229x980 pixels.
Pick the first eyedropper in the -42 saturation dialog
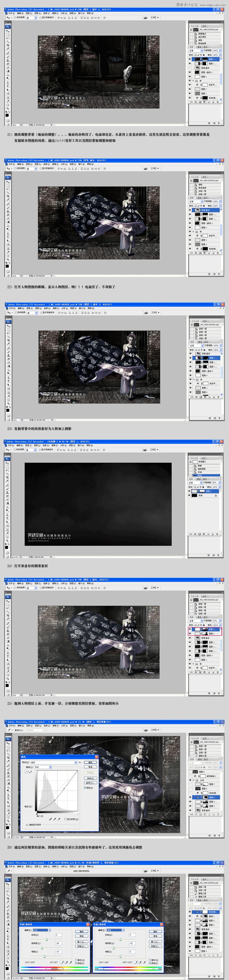136,962
